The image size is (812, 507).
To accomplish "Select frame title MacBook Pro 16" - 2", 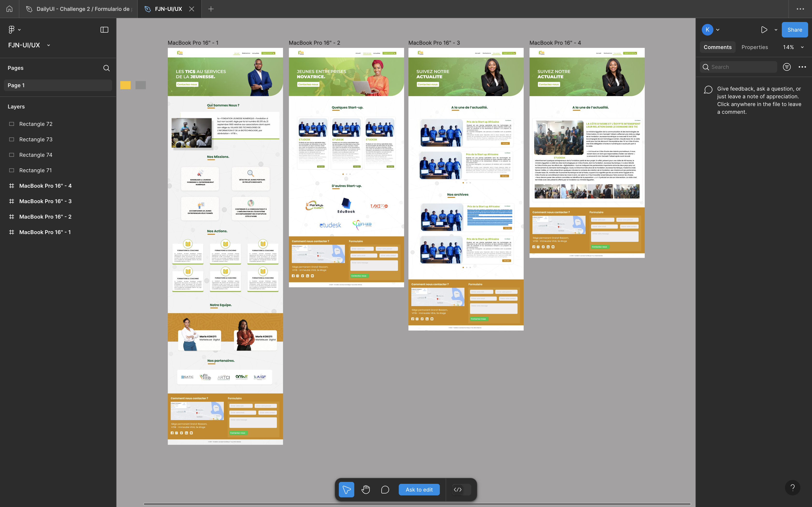I will pos(314,43).
